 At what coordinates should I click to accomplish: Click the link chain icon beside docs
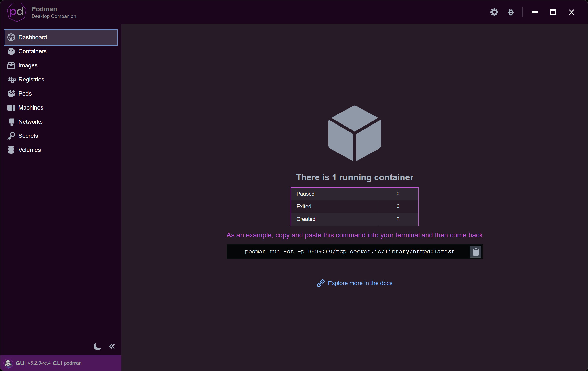click(x=321, y=283)
